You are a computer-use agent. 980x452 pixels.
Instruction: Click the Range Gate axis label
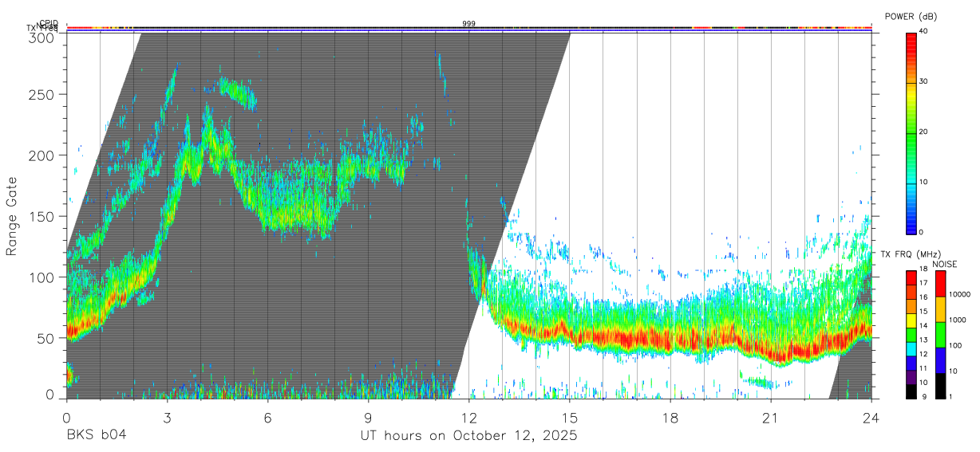click(x=13, y=217)
